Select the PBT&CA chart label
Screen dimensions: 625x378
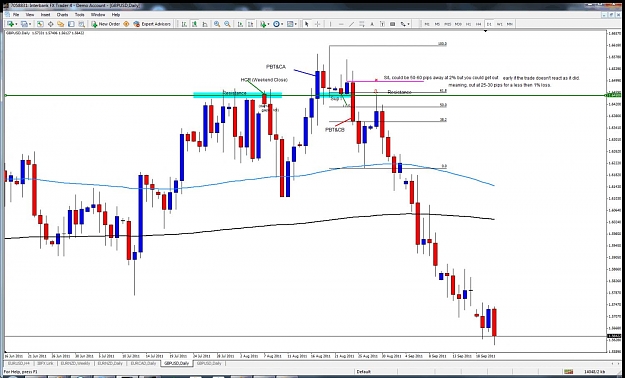click(x=276, y=67)
